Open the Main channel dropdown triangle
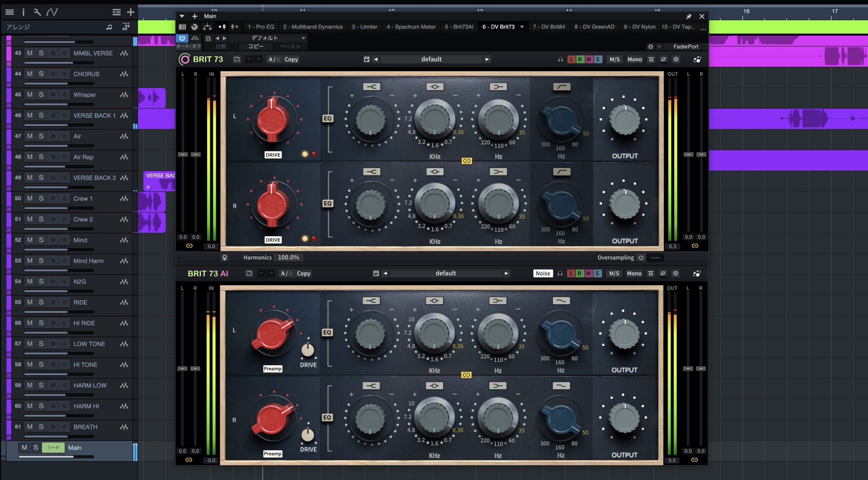The width and height of the screenshot is (868, 480). (x=182, y=16)
